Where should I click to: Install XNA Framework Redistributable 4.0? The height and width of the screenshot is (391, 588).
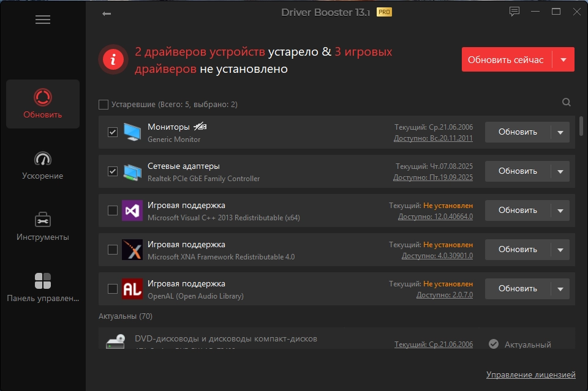click(518, 250)
